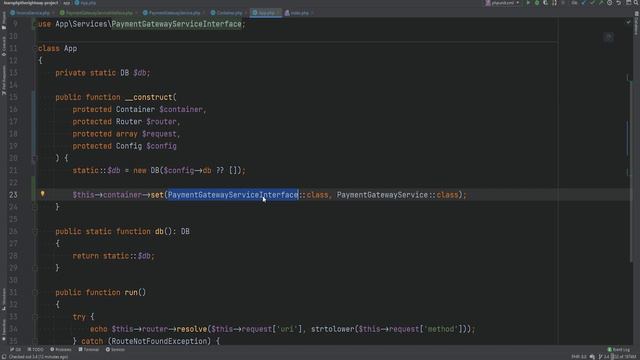Screen dimensions: 640x360
Task: Click '$container' parameter on line 16
Action: [x=181, y=109]
